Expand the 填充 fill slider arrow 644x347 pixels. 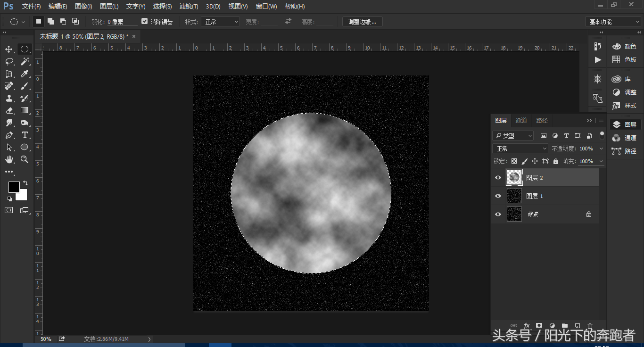pyautogui.click(x=601, y=161)
